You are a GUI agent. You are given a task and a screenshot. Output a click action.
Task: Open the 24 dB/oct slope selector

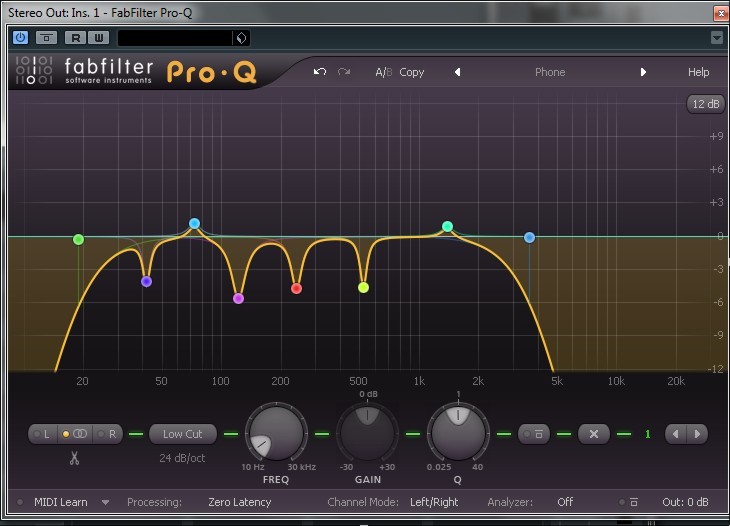(x=182, y=458)
